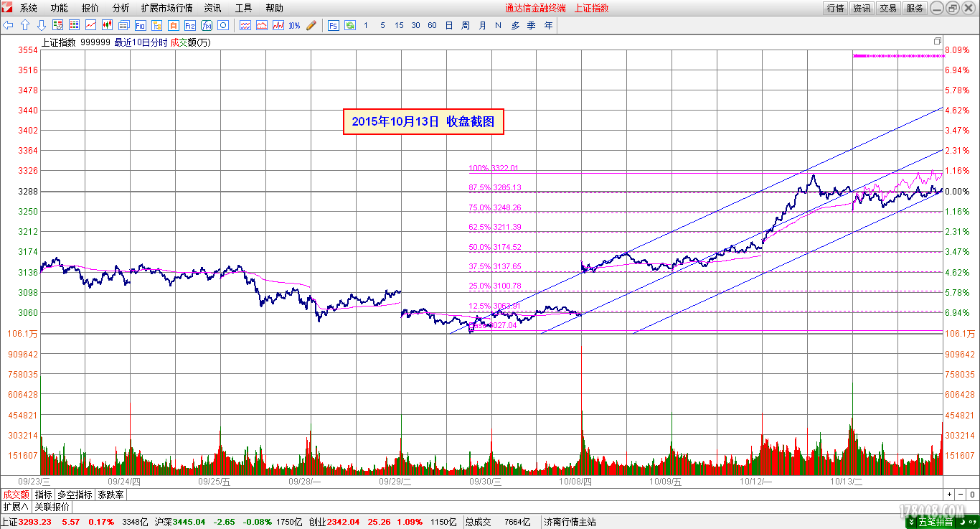980x529 pixels.
Task: Switch to the 多空指标 tab
Action: (x=75, y=495)
